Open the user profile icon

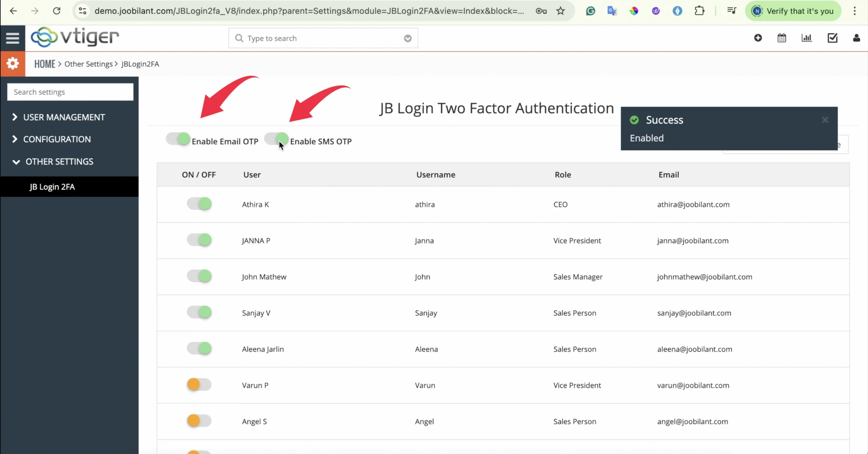(856, 38)
